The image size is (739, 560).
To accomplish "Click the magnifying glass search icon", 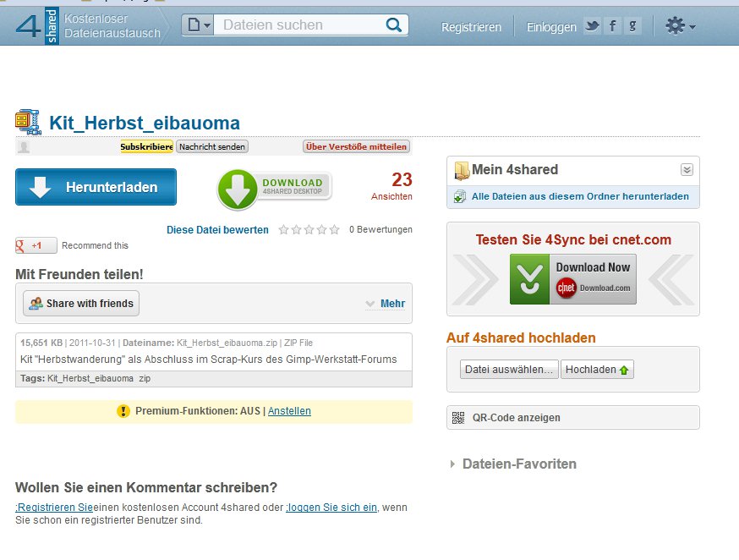I will (x=393, y=25).
